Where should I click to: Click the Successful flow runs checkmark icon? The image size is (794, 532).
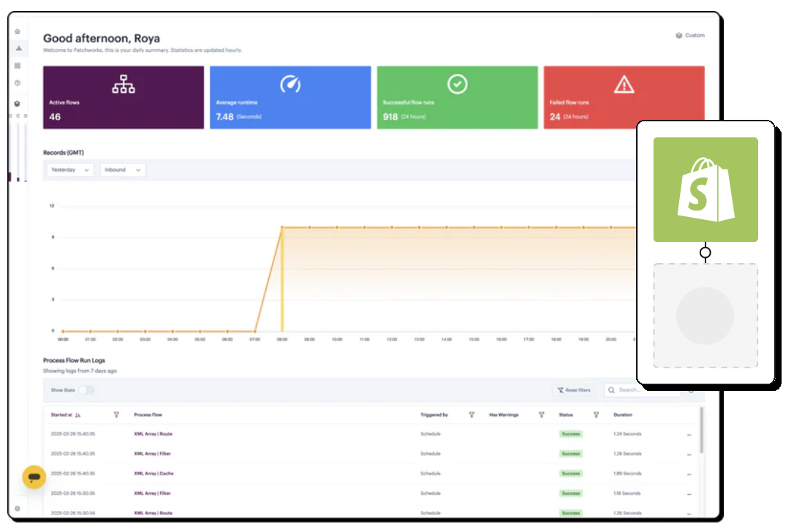[457, 84]
